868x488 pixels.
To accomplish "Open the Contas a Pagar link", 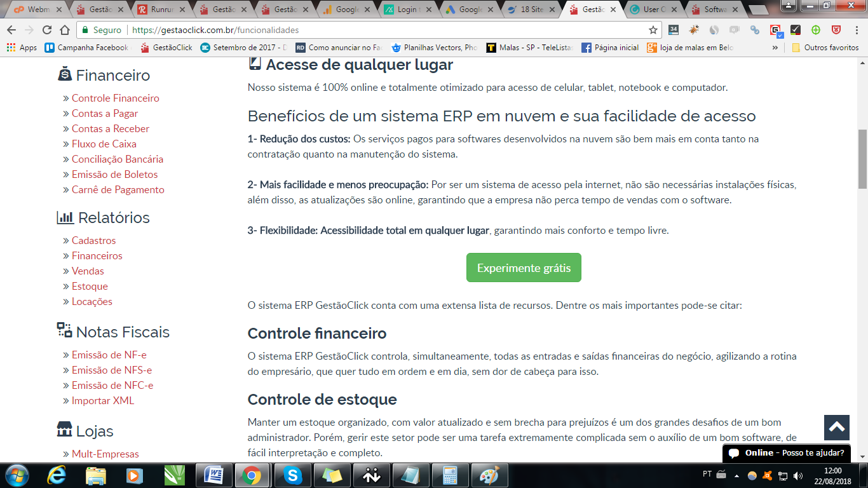I will point(105,113).
